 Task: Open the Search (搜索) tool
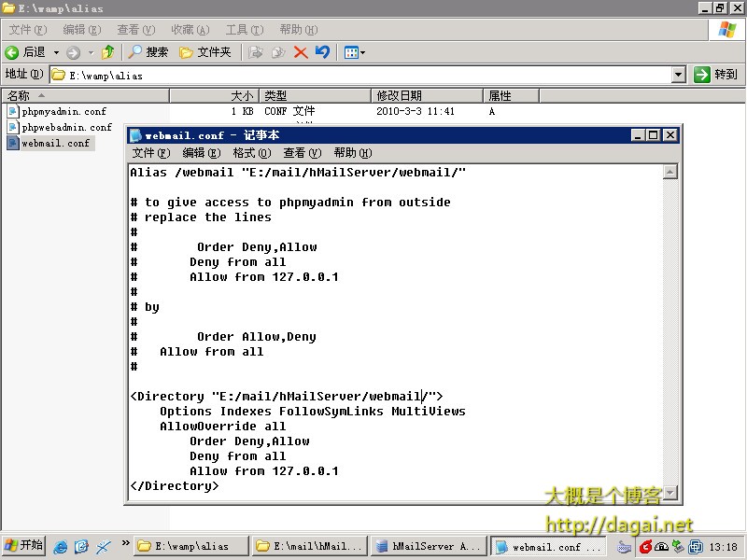click(x=148, y=52)
